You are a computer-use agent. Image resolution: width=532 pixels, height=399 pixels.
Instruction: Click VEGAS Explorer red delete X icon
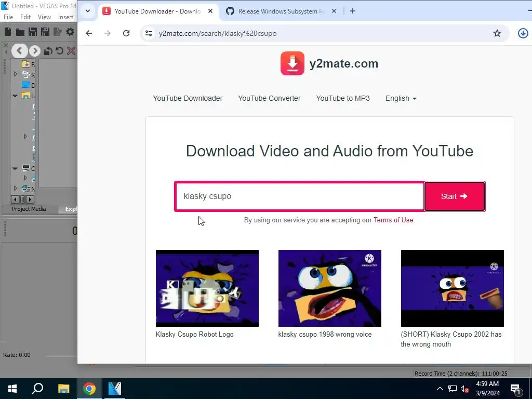71,51
